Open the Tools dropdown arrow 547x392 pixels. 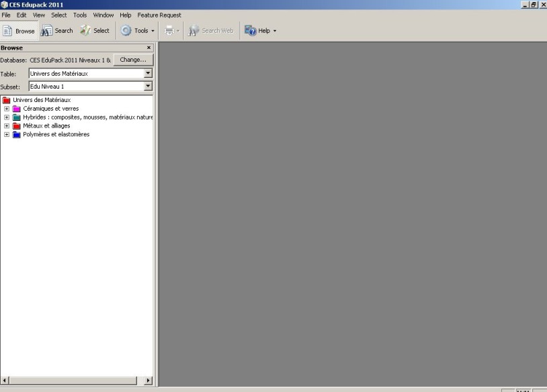(153, 31)
